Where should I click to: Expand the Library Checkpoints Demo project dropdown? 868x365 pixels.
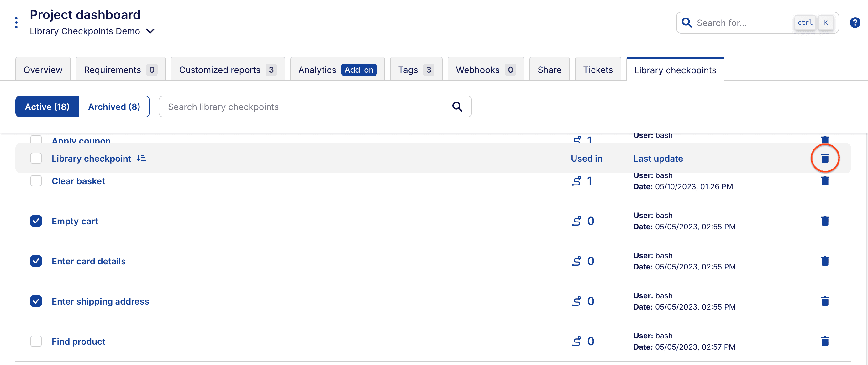[x=150, y=31]
